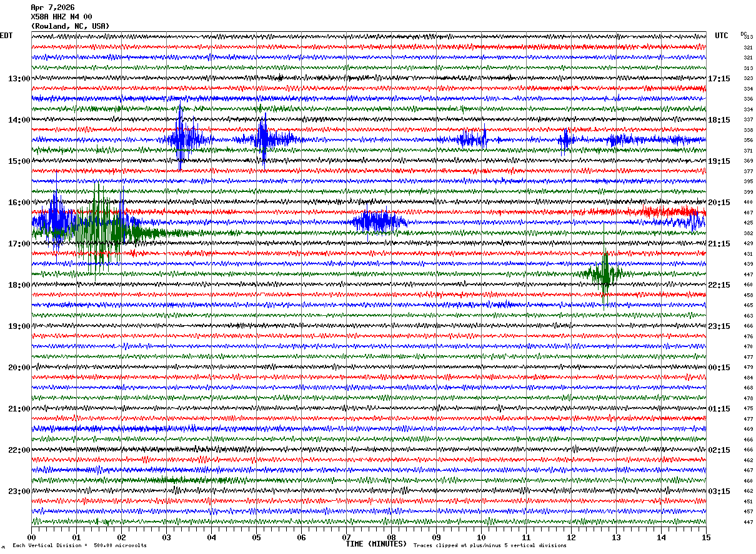This screenshot has width=756, height=554.
Task: Click the vertical division microvolts scale note
Action: pos(79,545)
